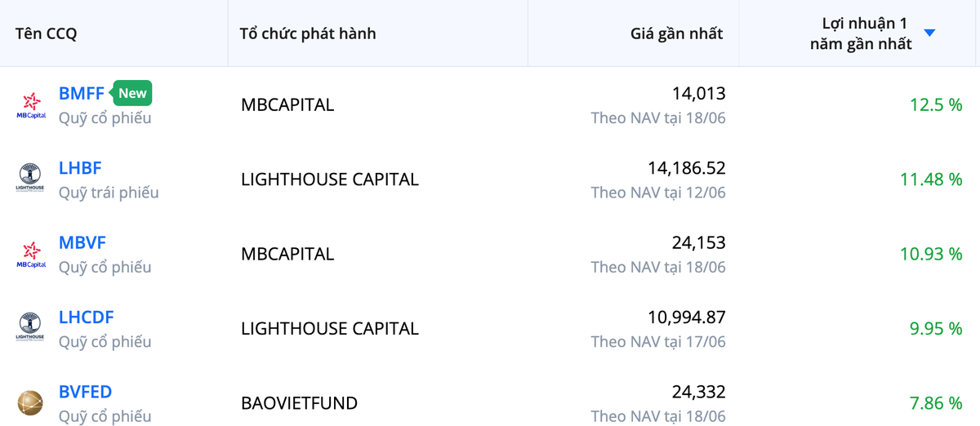Click the 12.5 % return value for BMFF

pos(936,105)
